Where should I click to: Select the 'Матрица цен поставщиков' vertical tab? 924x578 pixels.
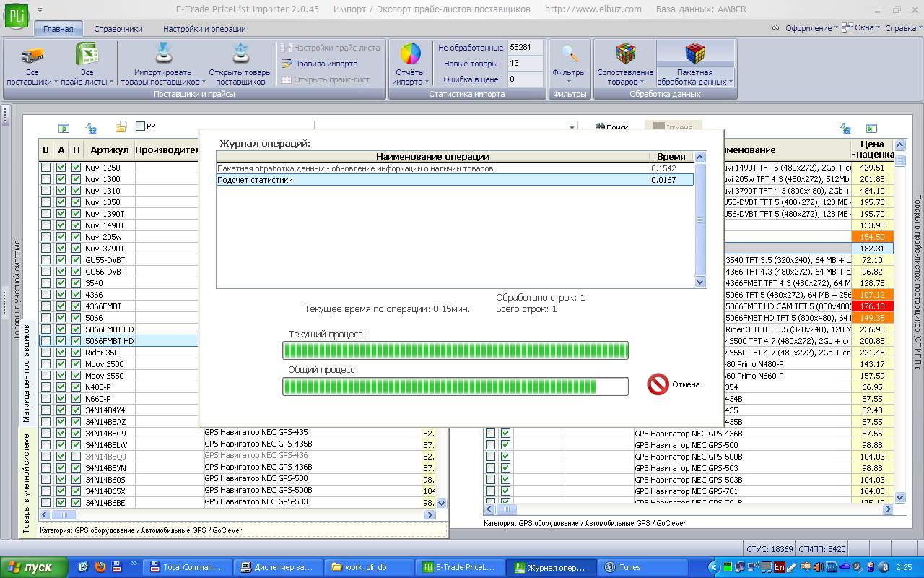coord(27,374)
